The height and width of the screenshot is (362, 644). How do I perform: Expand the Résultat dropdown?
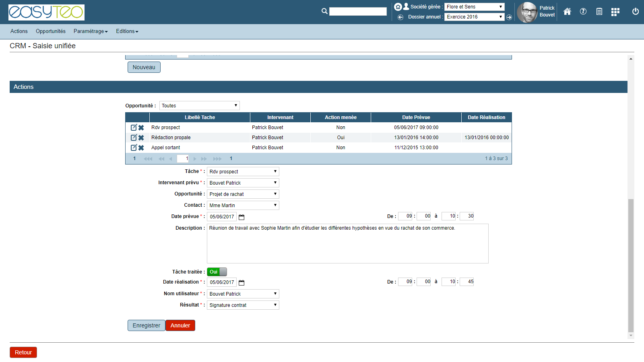click(243, 305)
